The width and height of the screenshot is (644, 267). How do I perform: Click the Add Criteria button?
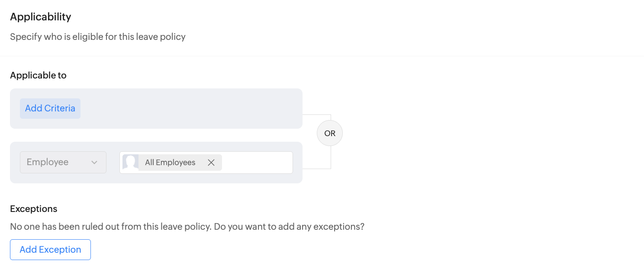click(x=50, y=108)
